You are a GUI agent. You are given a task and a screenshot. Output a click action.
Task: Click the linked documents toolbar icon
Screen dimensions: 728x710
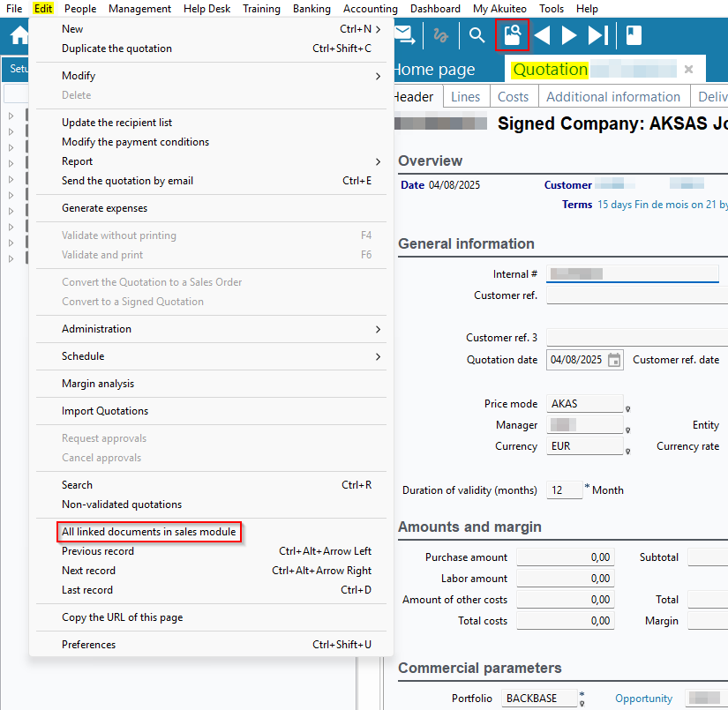click(x=513, y=35)
